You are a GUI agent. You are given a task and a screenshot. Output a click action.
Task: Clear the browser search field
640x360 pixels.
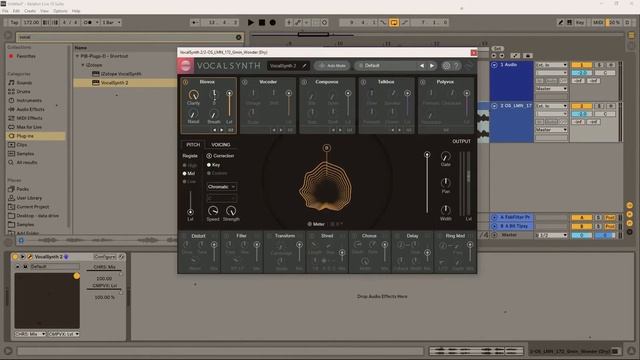pos(239,37)
